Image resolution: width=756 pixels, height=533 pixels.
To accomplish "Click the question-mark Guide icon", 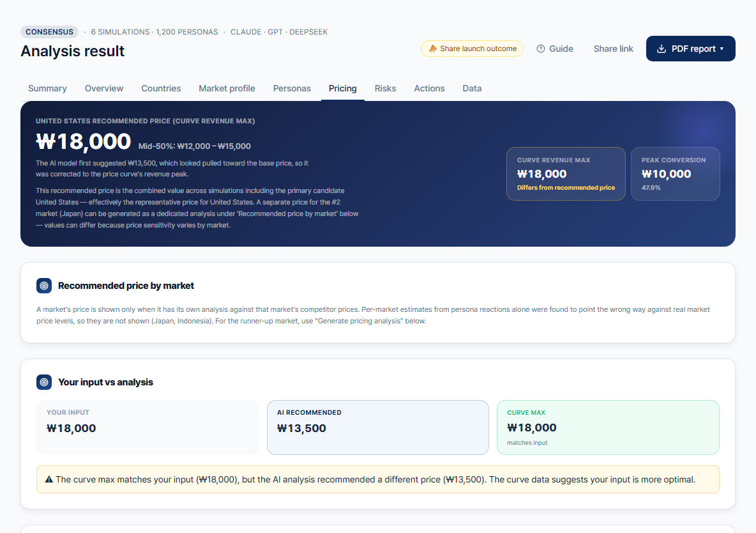I will (x=541, y=49).
